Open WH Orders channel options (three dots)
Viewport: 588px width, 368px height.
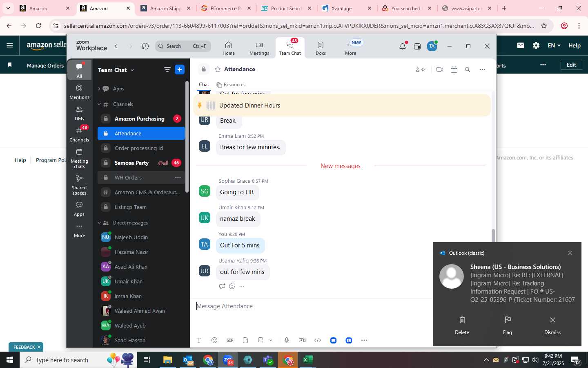coord(178,177)
